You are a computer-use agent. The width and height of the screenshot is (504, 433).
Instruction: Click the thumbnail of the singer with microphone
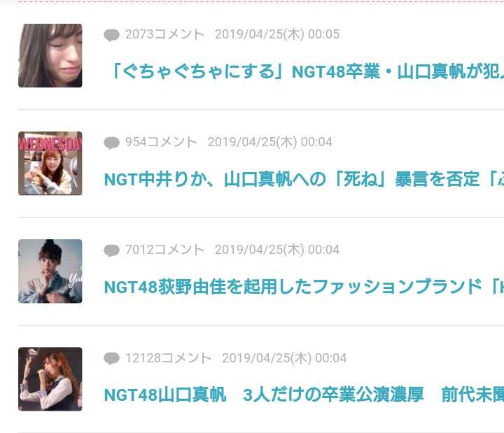pos(50,379)
